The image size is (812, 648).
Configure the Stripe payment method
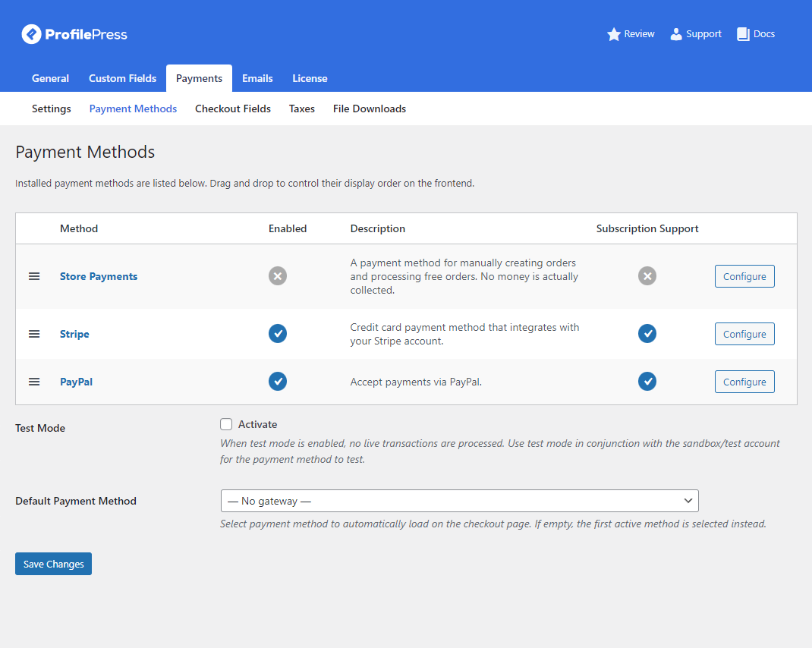tap(744, 334)
